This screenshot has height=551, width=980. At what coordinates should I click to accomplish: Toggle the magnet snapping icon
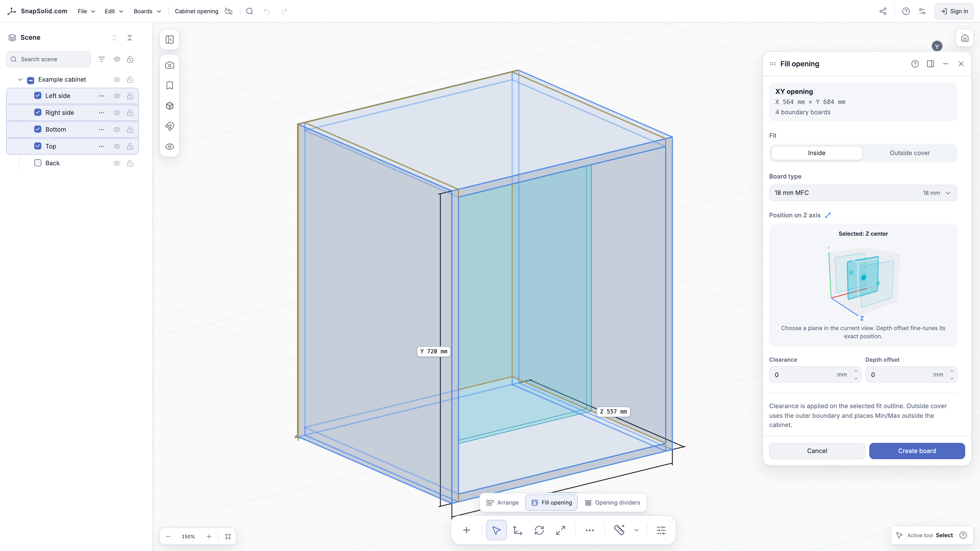tap(170, 126)
